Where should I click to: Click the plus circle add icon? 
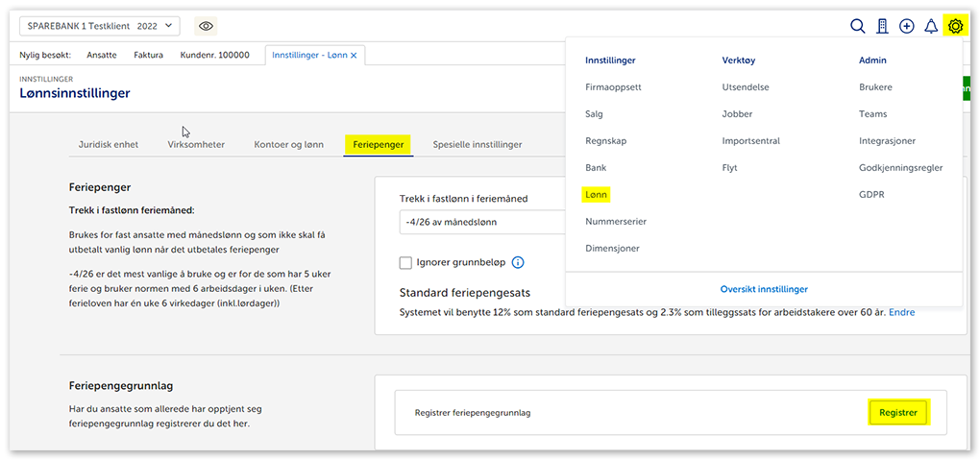pyautogui.click(x=906, y=26)
